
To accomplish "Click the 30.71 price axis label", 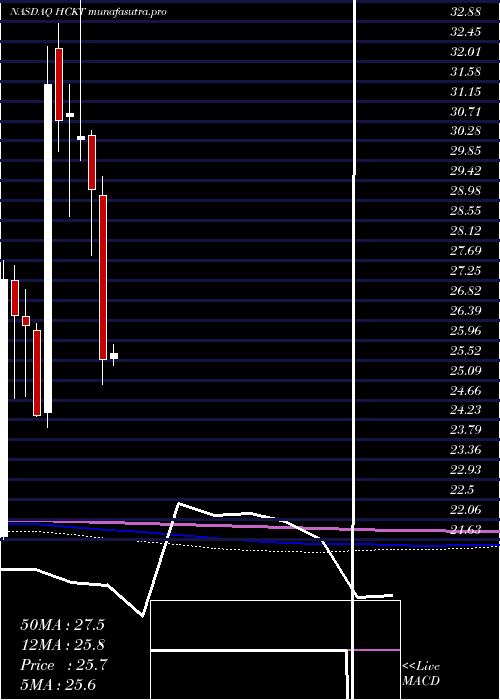I will click(x=466, y=111).
